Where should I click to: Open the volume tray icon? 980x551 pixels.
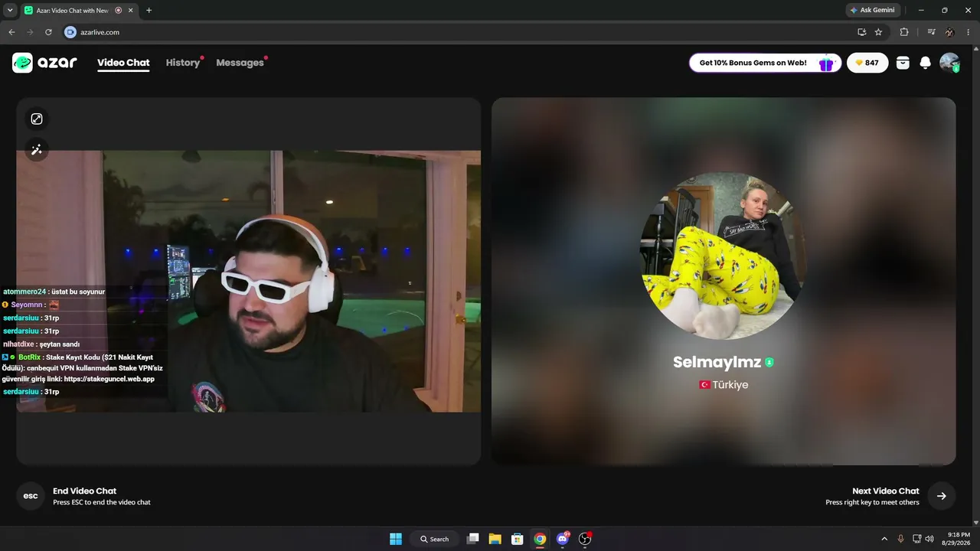coord(930,539)
